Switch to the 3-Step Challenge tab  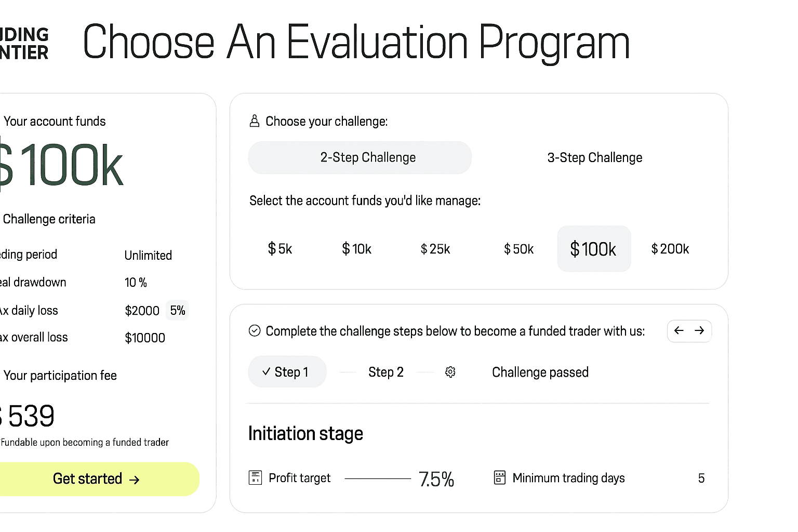[595, 157]
